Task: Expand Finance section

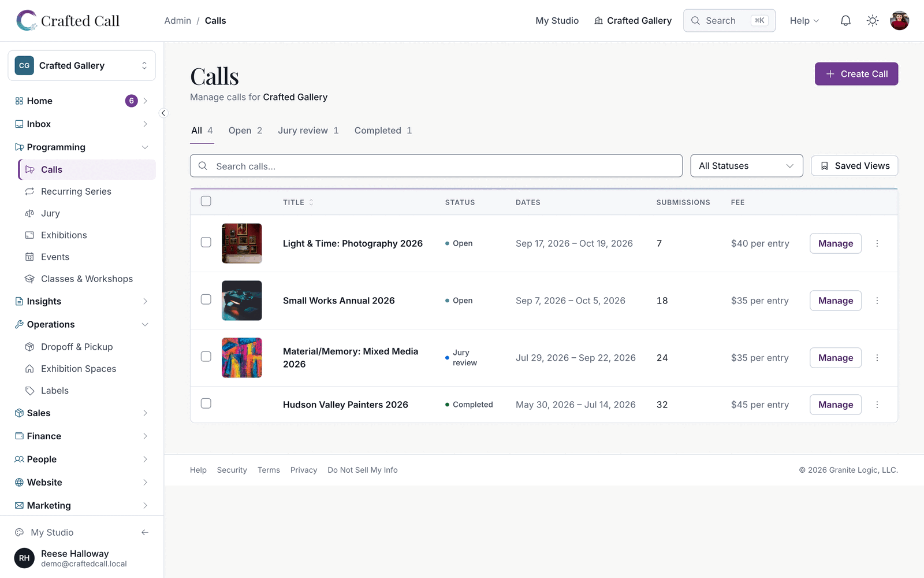Action: 82,436
